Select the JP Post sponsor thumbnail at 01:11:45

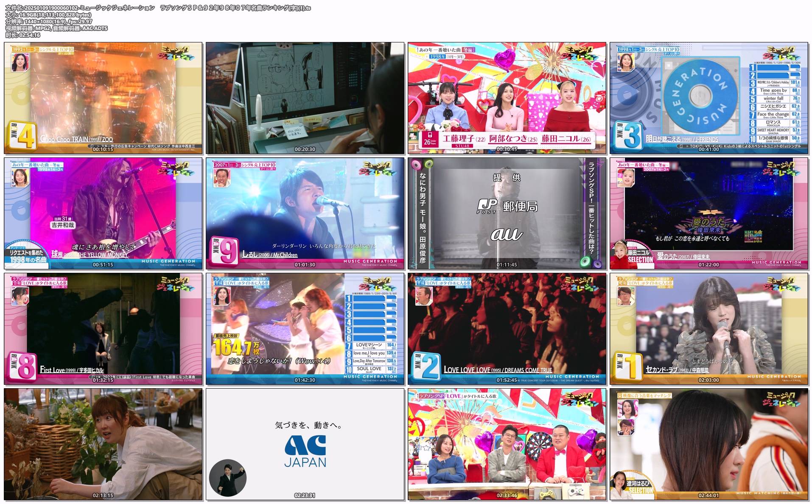point(507,213)
